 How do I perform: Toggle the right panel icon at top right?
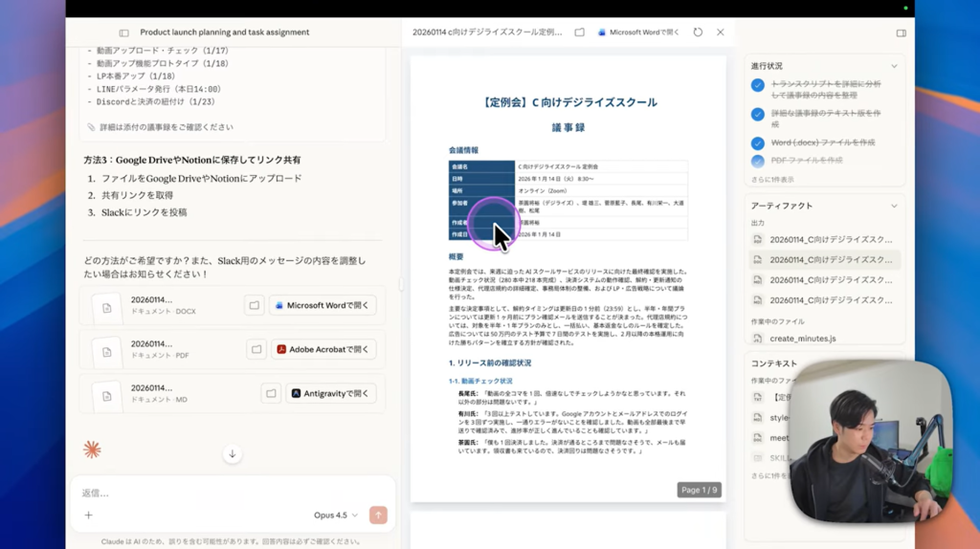coord(901,33)
